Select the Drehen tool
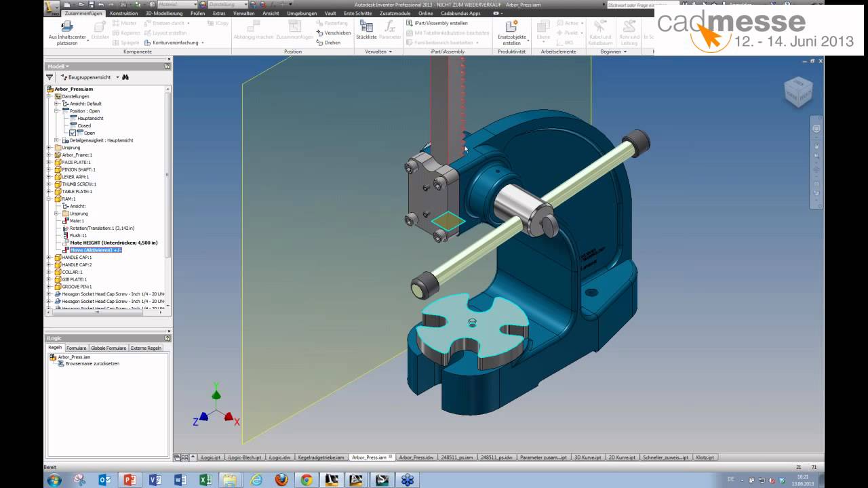 [x=328, y=42]
